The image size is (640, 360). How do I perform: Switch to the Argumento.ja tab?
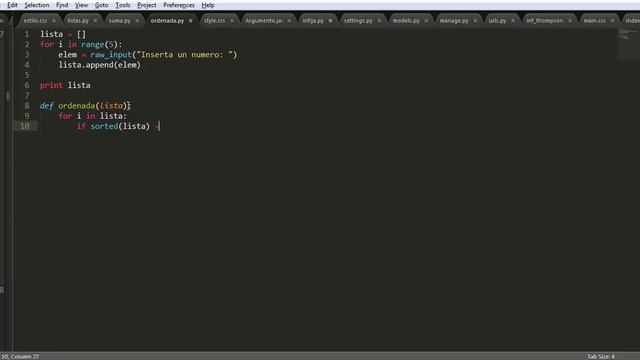264,20
